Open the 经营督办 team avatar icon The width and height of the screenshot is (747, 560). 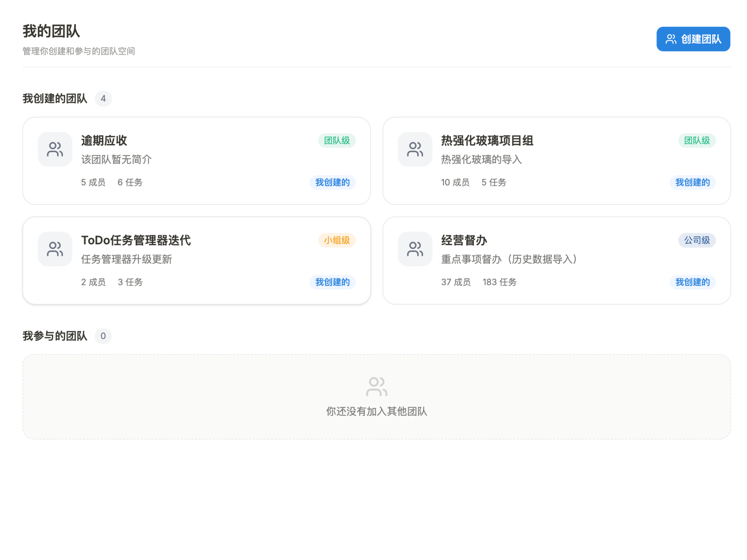415,249
